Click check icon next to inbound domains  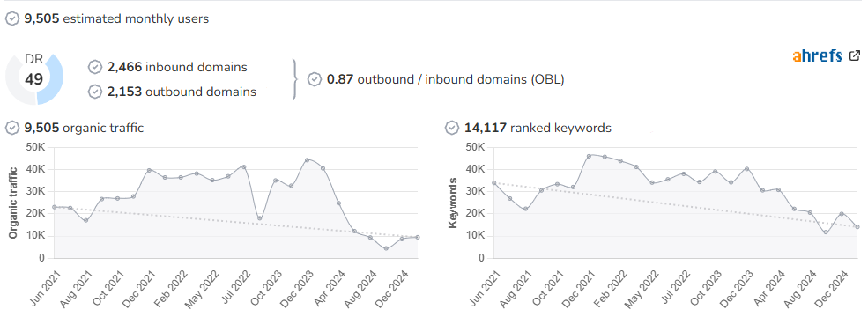coord(95,67)
